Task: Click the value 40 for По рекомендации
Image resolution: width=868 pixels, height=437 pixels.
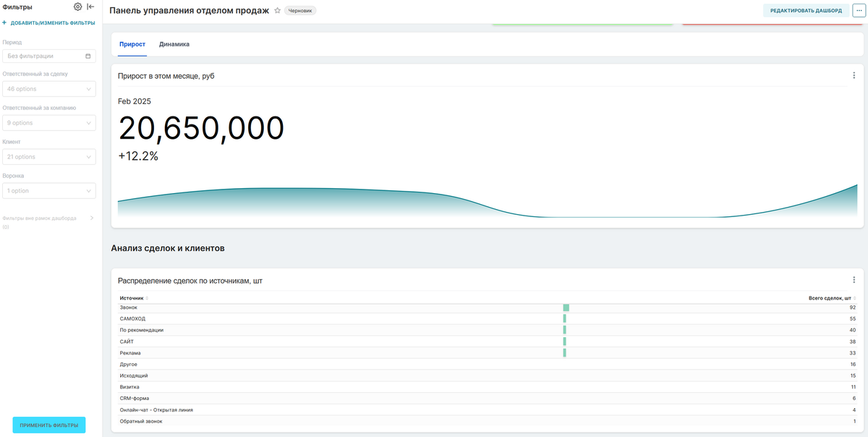Action: point(853,330)
